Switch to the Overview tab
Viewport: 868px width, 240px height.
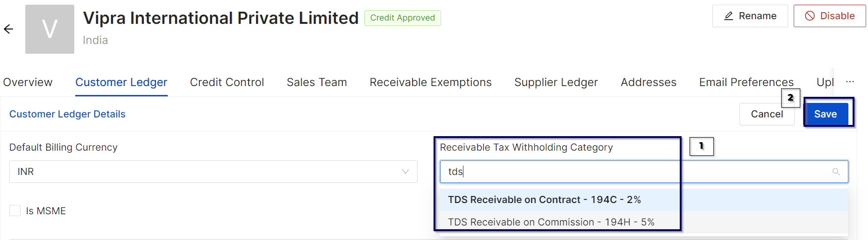[x=28, y=82]
